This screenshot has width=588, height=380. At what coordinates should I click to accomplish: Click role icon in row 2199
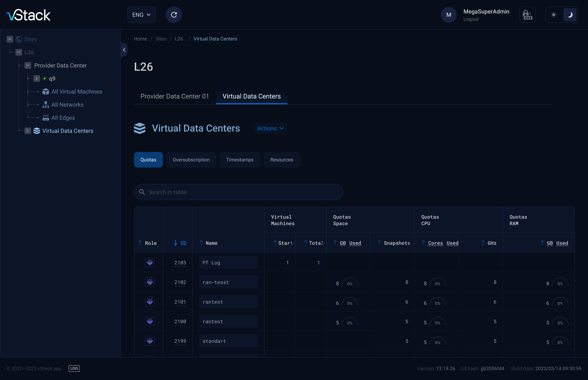point(150,341)
